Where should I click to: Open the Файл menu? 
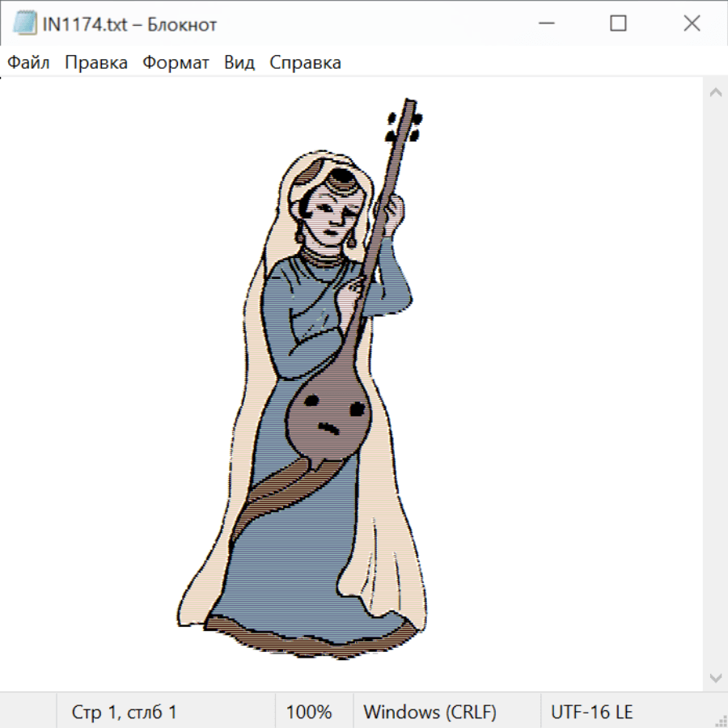[x=28, y=63]
